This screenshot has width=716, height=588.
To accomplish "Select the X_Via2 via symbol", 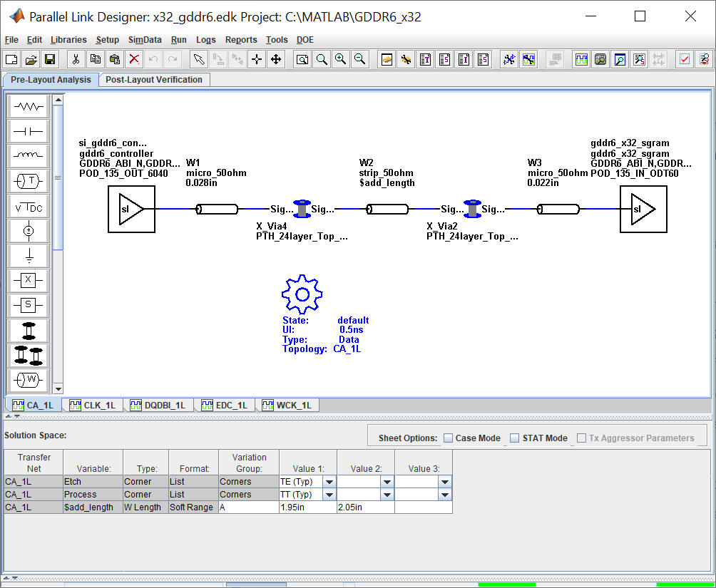I will [473, 209].
